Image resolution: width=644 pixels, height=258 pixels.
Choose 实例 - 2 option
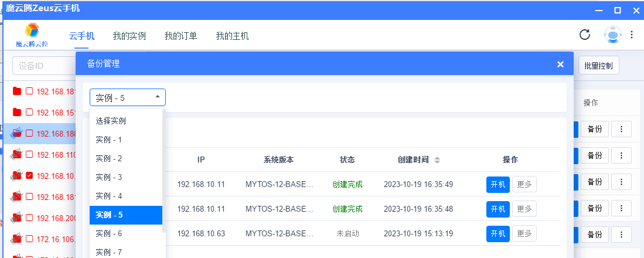tap(126, 158)
